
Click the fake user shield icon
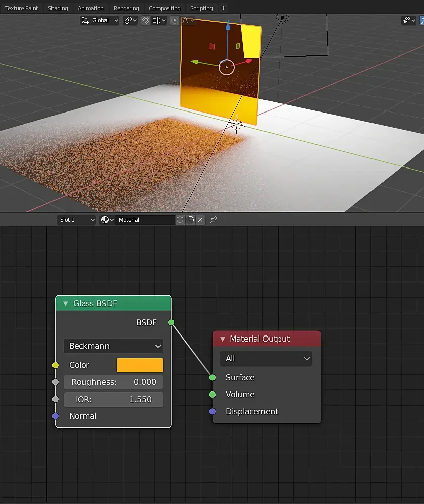coord(180,220)
